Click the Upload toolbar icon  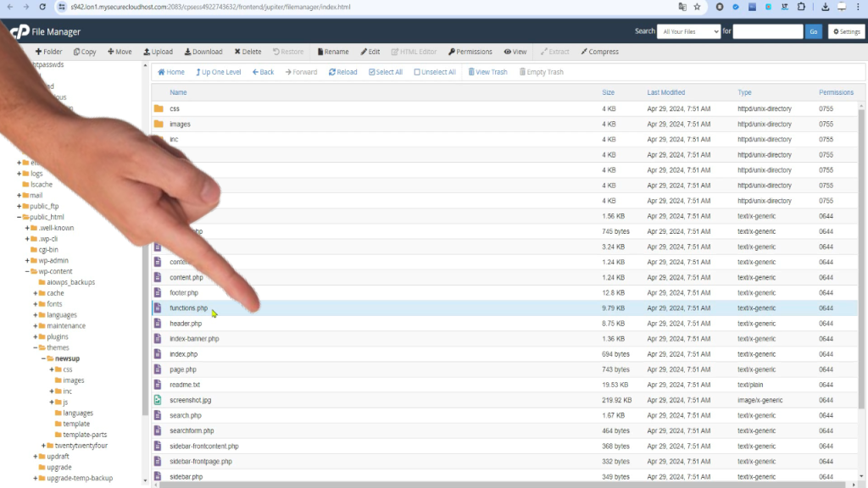click(x=158, y=52)
